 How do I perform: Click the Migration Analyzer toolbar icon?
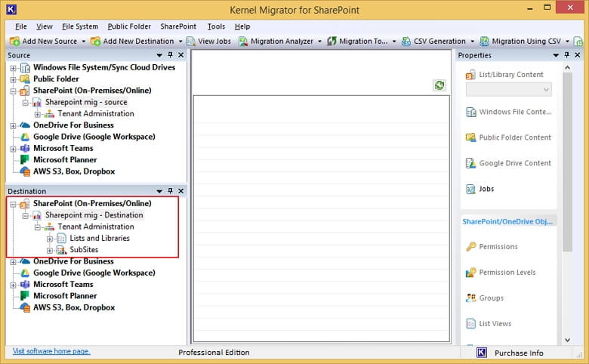point(243,42)
